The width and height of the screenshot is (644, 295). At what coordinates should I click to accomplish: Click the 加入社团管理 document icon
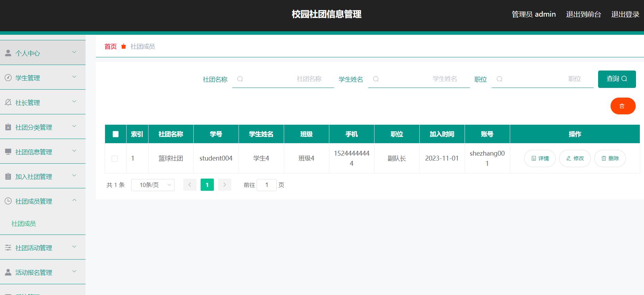click(x=8, y=176)
